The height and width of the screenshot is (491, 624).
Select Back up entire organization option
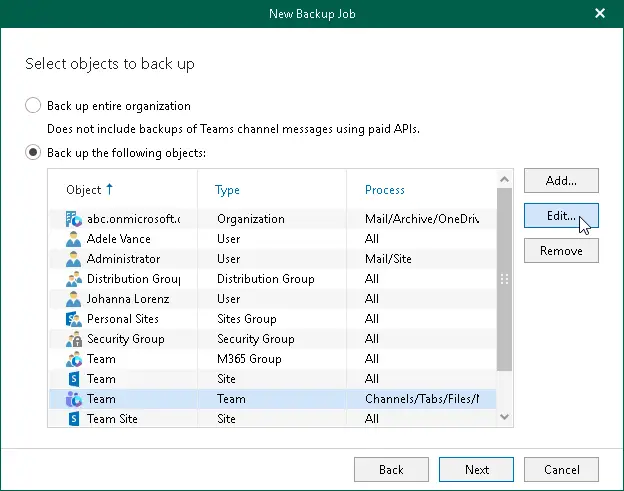point(33,106)
